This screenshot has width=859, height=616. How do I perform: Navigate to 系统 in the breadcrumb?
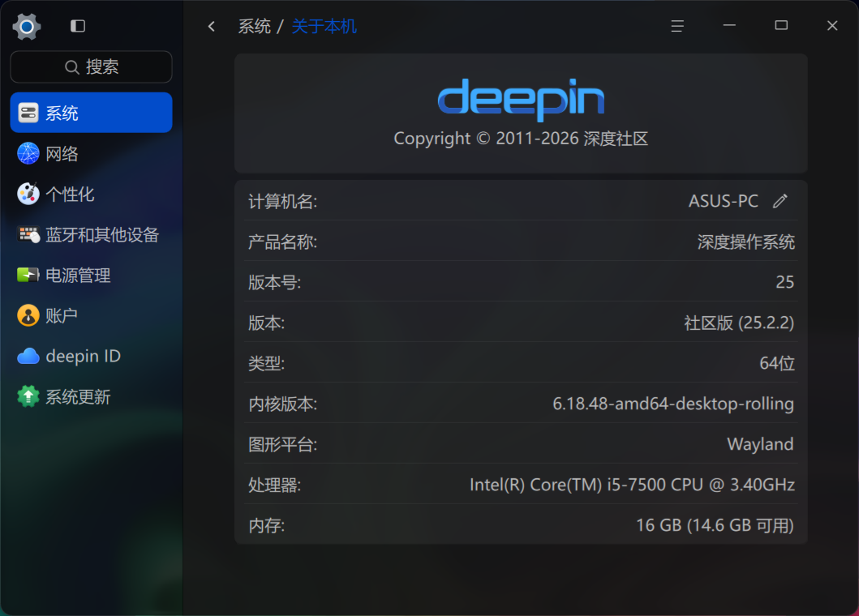pos(255,26)
